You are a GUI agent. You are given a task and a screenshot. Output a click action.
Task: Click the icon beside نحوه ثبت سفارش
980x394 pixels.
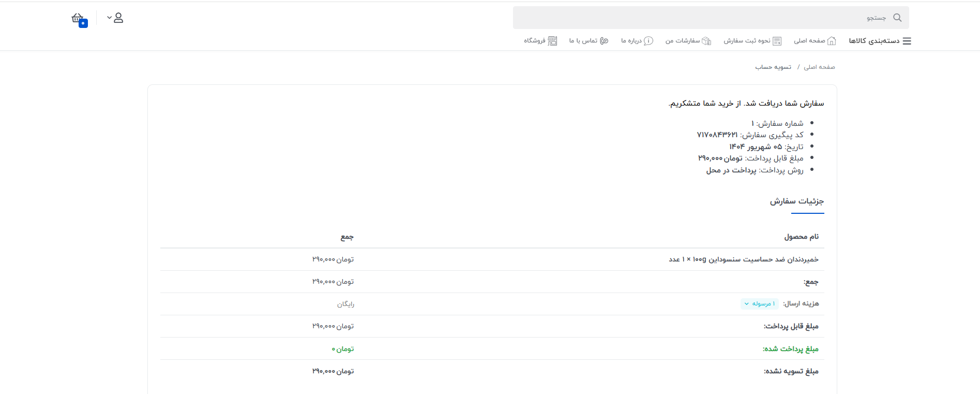click(x=777, y=41)
